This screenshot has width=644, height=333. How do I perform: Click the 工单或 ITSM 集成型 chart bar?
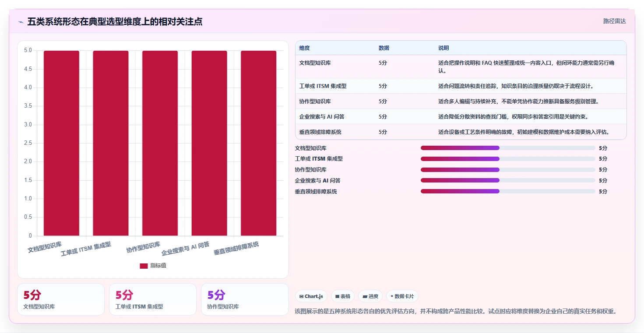pyautogui.click(x=111, y=143)
